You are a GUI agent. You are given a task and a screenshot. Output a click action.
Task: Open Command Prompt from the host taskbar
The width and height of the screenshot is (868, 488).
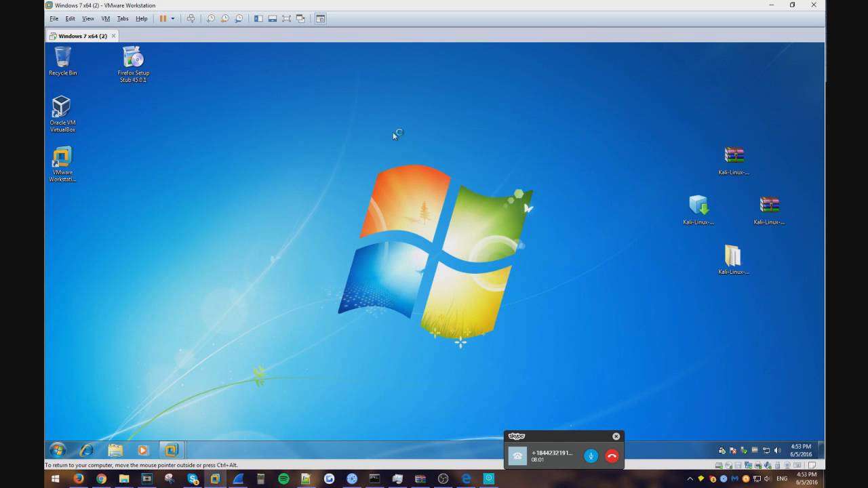[374, 479]
